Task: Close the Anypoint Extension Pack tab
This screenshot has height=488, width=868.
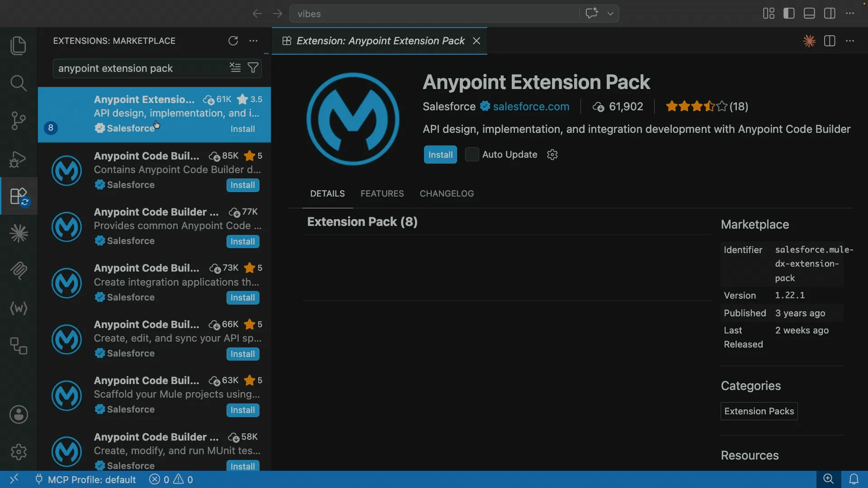Action: tap(476, 41)
